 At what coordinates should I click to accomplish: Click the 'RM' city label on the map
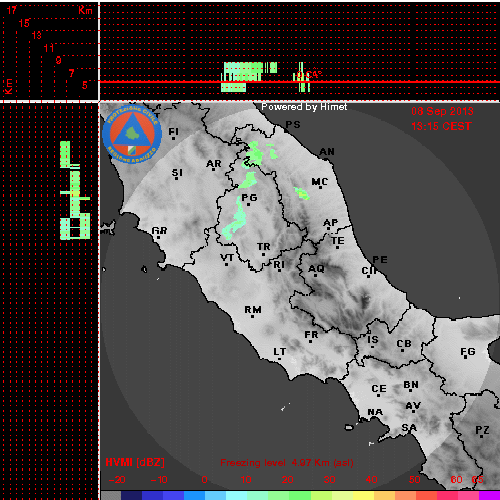coord(253,310)
